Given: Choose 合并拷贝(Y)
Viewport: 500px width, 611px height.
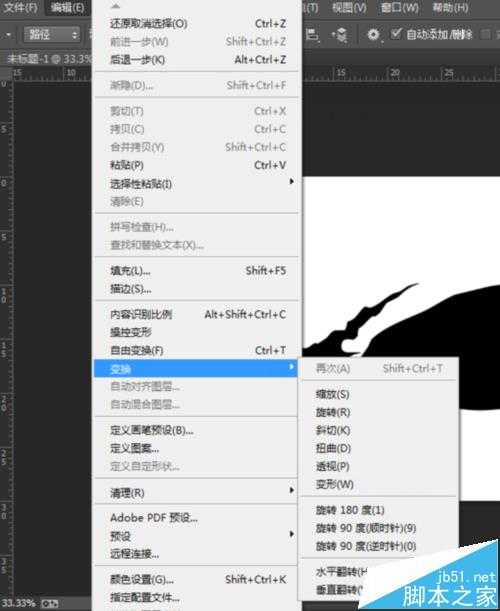Looking at the screenshot, I should pos(197,147).
